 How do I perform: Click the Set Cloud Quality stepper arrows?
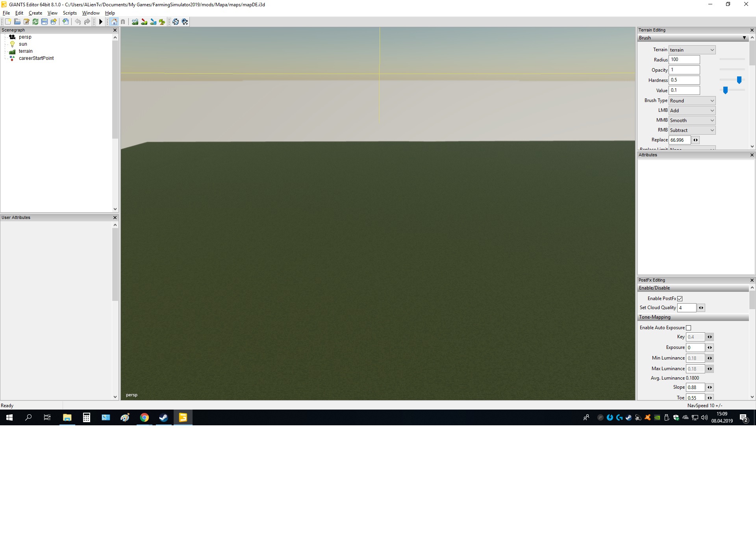(701, 308)
